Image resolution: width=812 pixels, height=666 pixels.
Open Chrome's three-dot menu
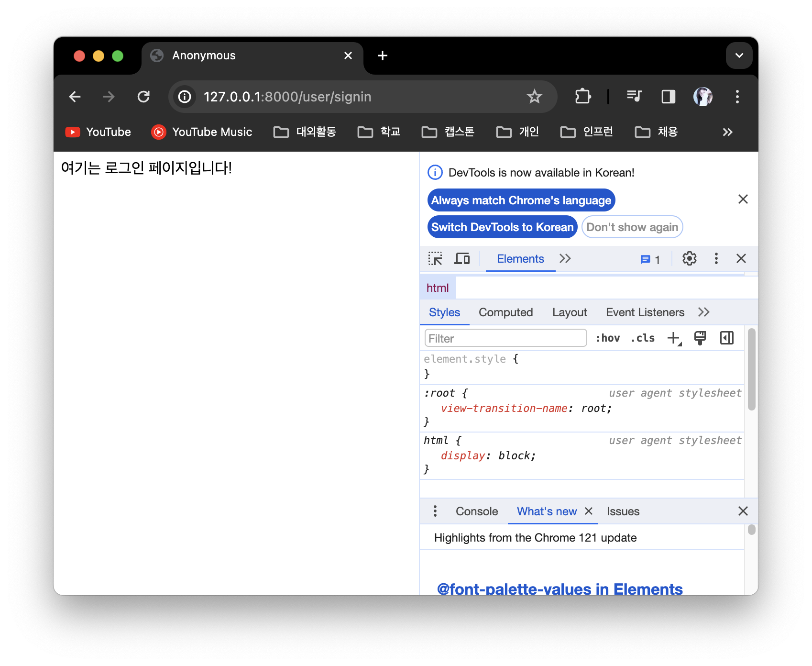[737, 97]
